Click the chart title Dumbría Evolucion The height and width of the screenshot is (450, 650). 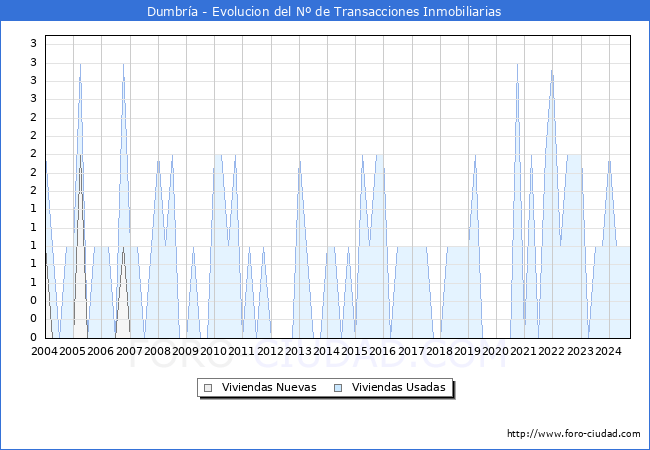coord(324,11)
